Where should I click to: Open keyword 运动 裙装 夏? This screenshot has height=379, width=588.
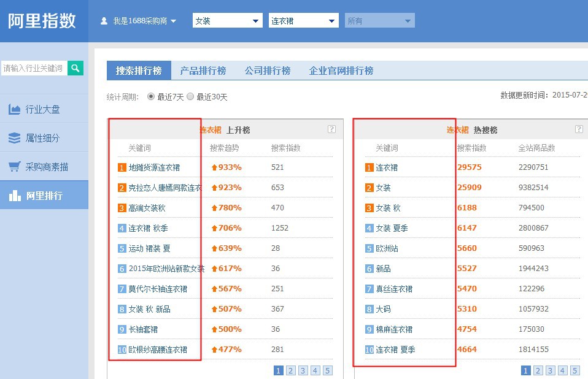[x=149, y=248]
